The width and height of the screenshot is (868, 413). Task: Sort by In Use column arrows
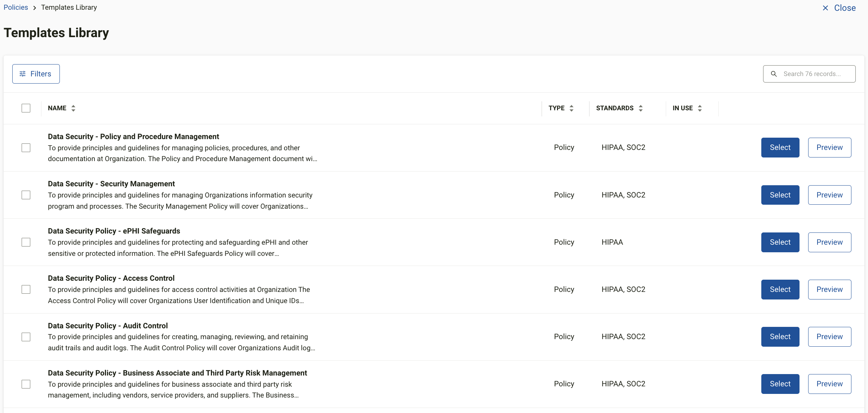(700, 108)
